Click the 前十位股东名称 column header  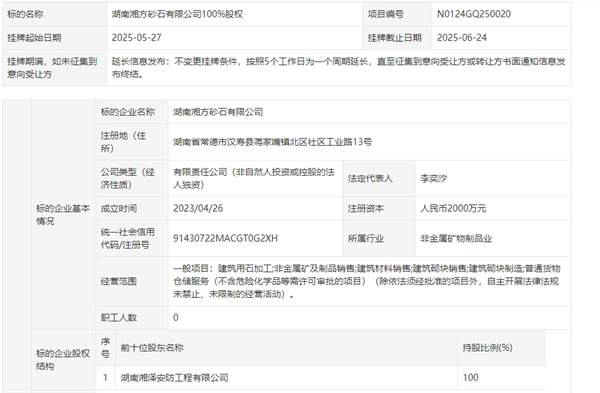(x=152, y=348)
